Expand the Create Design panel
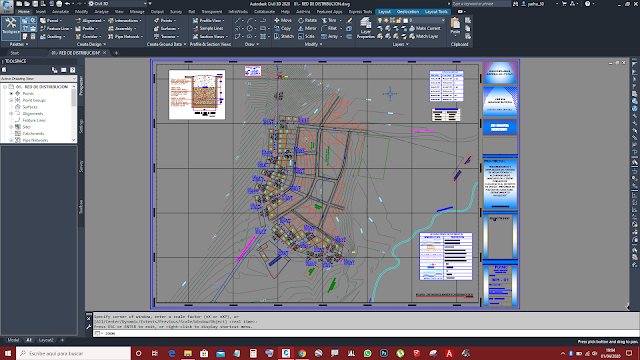The width and height of the screenshot is (640, 360). click(91, 44)
